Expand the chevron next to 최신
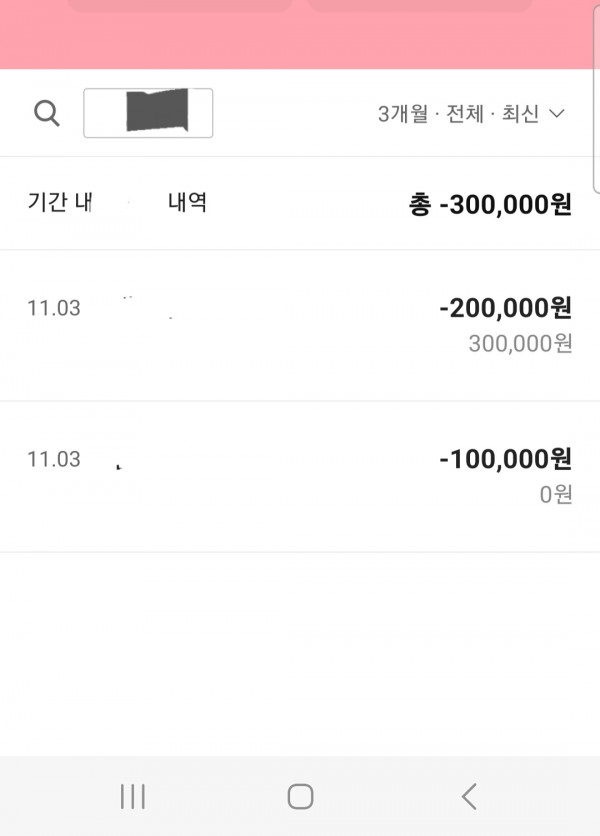 coord(557,114)
